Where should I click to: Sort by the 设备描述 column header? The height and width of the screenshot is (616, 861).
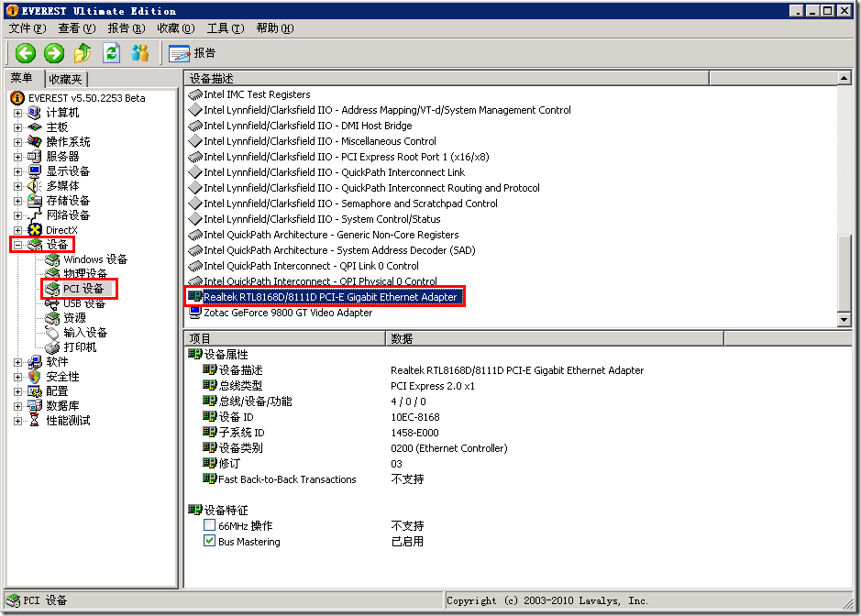coord(447,79)
